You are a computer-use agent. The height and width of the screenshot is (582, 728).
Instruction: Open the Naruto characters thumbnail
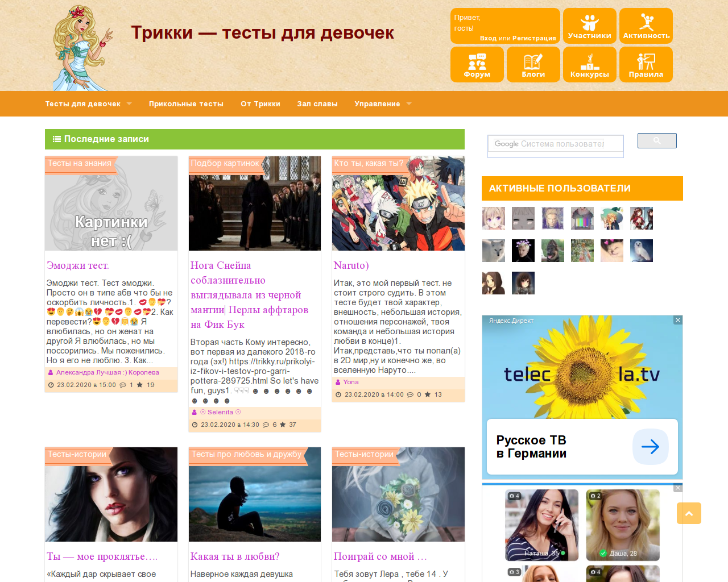pos(398,203)
